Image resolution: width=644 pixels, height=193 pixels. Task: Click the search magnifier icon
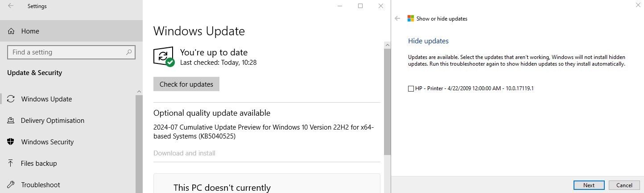(x=129, y=52)
